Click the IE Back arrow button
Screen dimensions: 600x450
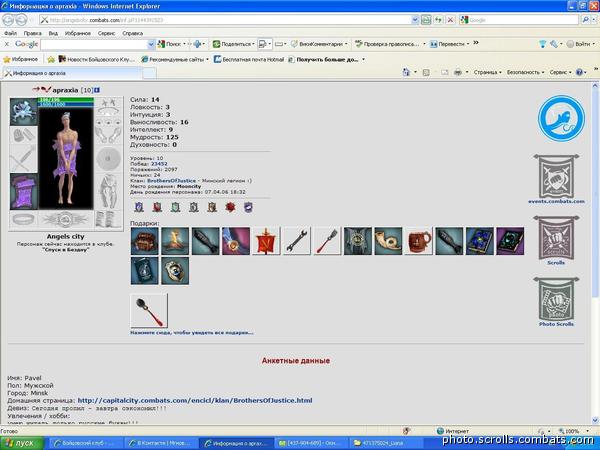pos(8,19)
